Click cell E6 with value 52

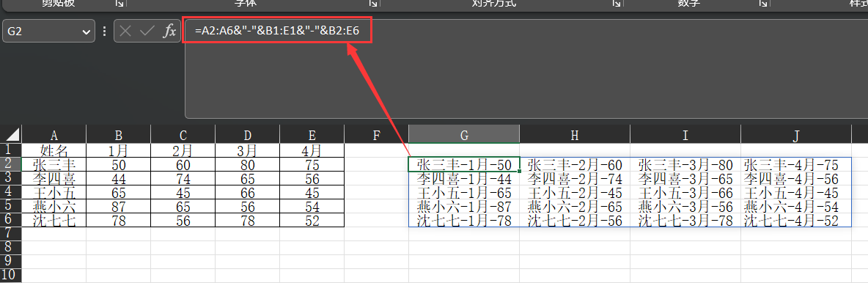tap(312, 220)
